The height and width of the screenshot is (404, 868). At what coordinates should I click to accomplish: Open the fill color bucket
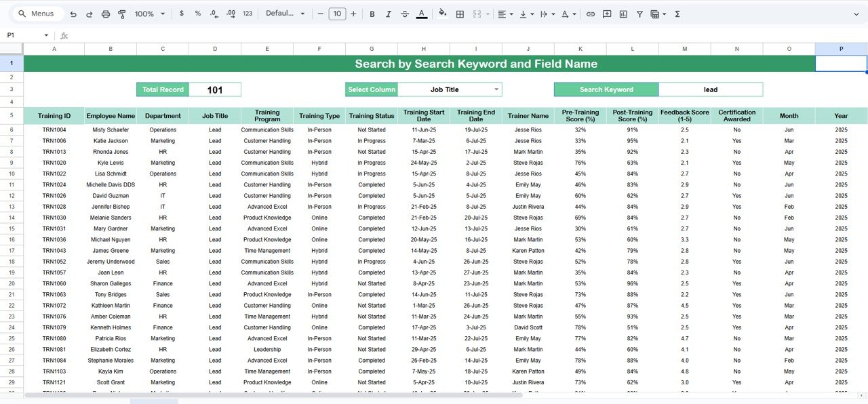pos(443,14)
